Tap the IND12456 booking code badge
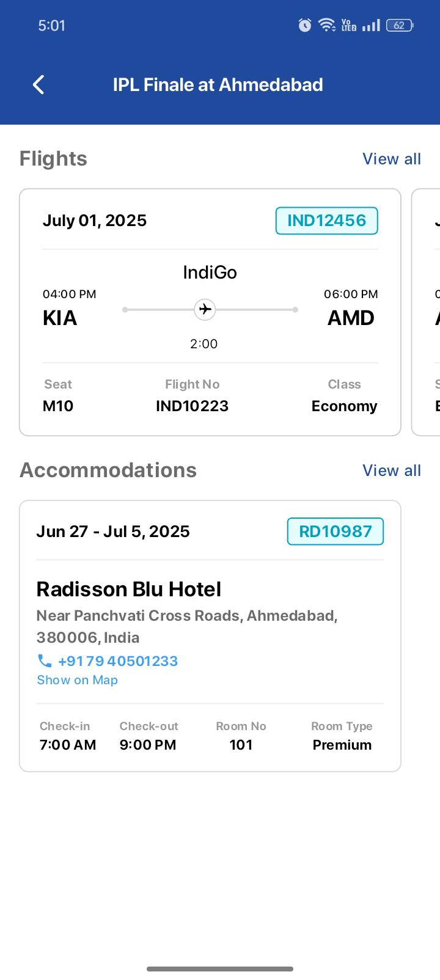This screenshot has width=440, height=980. (326, 221)
